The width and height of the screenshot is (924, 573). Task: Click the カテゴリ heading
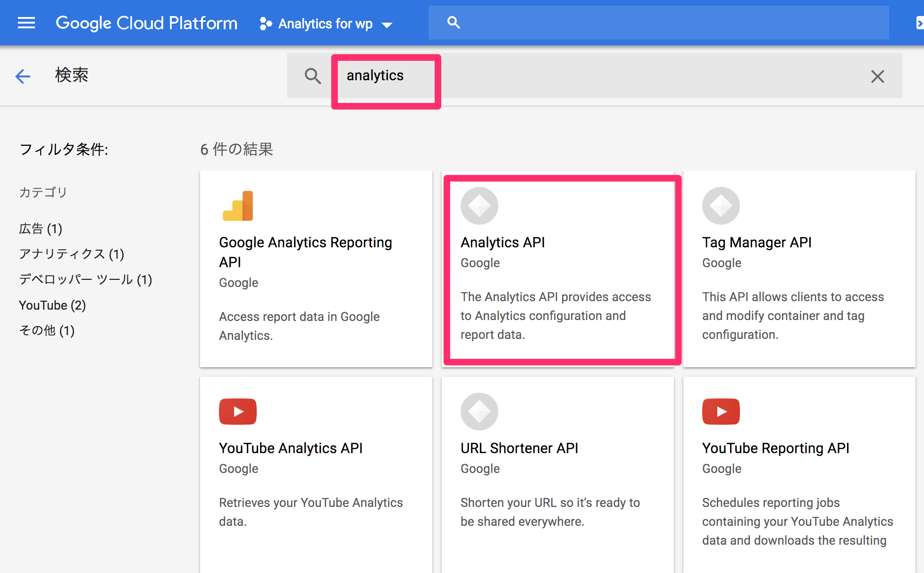coord(43,192)
